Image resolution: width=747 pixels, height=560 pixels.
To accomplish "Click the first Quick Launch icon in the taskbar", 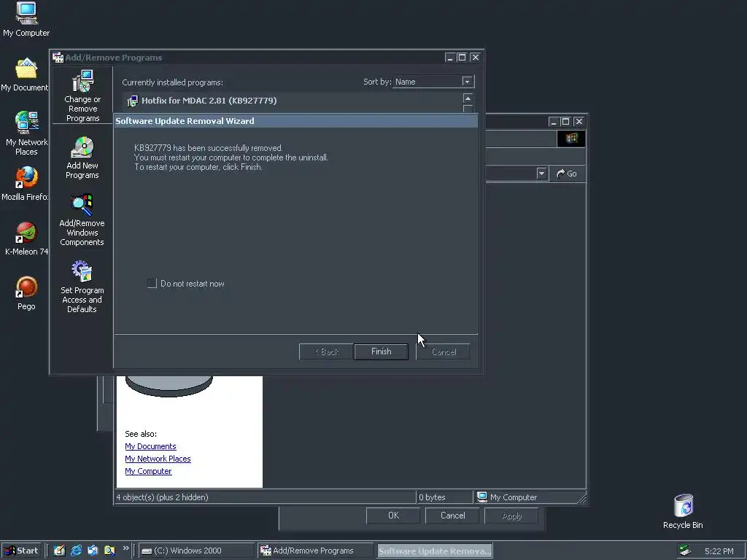I will click(x=59, y=551).
